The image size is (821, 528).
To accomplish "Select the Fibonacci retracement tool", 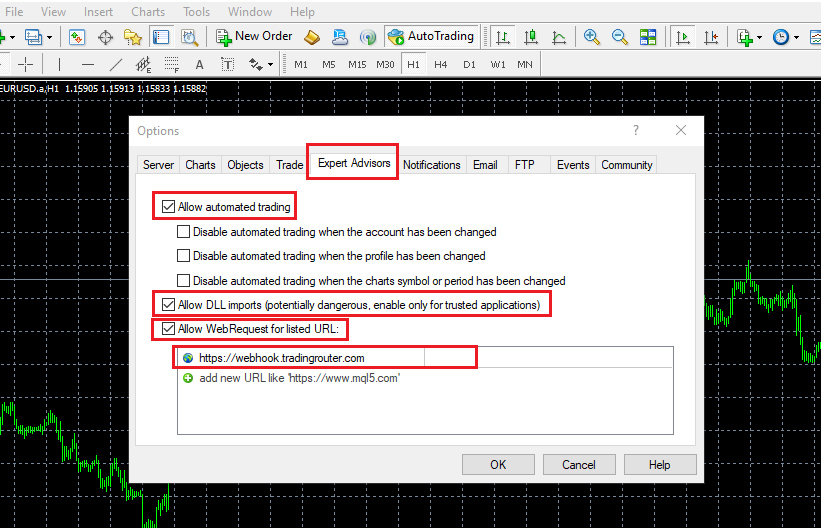I will [171, 64].
